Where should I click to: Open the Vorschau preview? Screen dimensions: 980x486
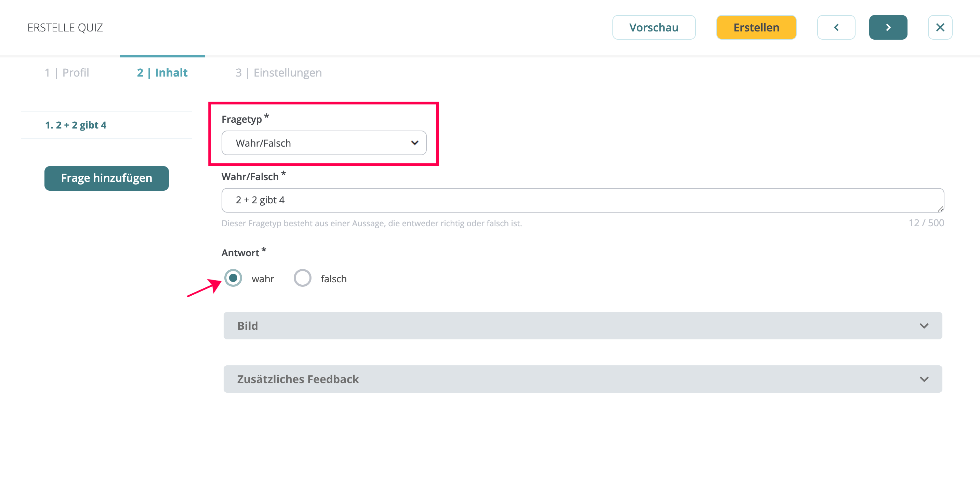coord(653,27)
